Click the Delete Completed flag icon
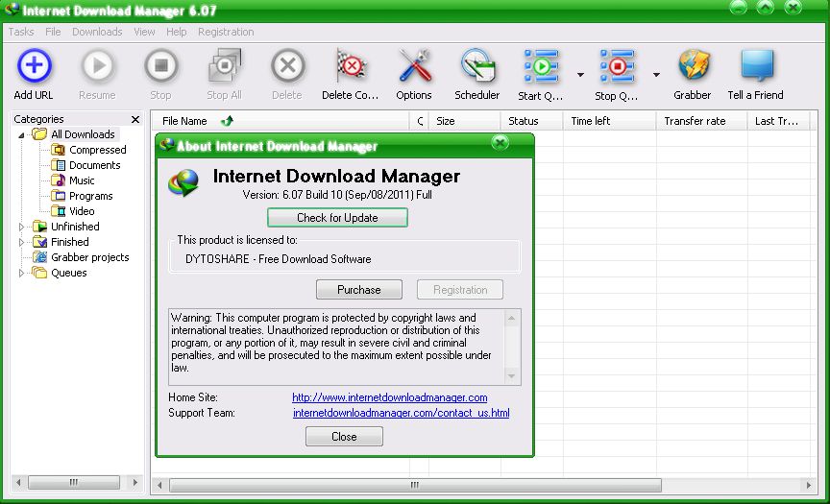The image size is (830, 504). tap(351, 65)
